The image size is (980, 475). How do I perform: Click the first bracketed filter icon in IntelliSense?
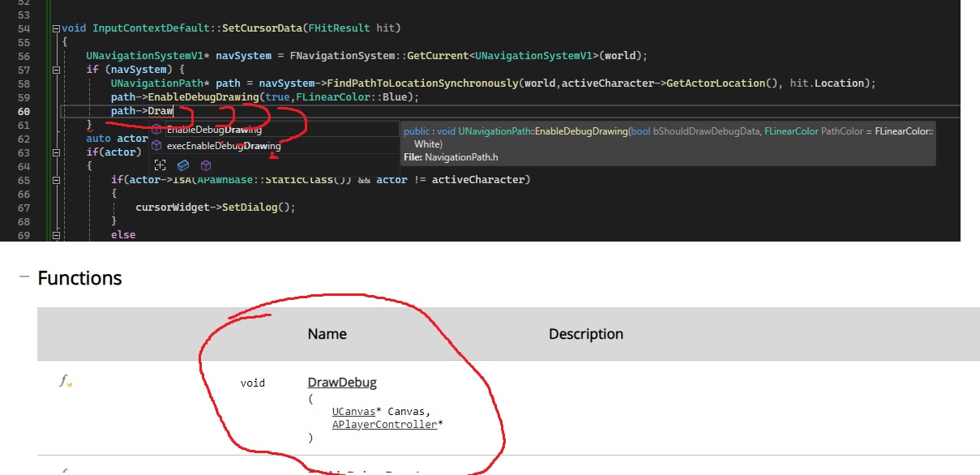pyautogui.click(x=160, y=165)
